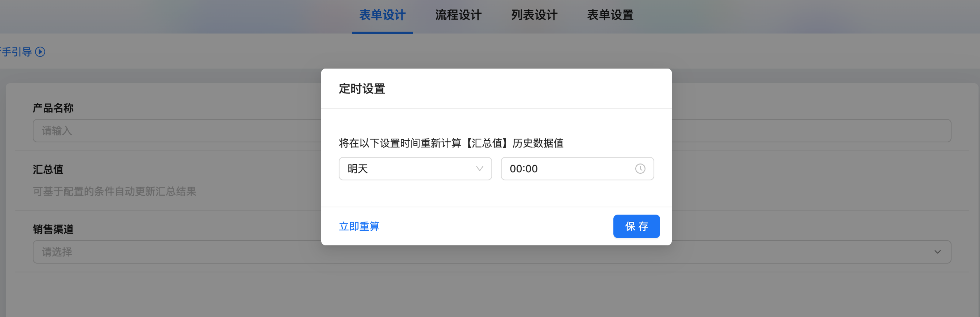This screenshot has width=980, height=317.
Task: Open the 表单设置 tab
Action: [610, 15]
